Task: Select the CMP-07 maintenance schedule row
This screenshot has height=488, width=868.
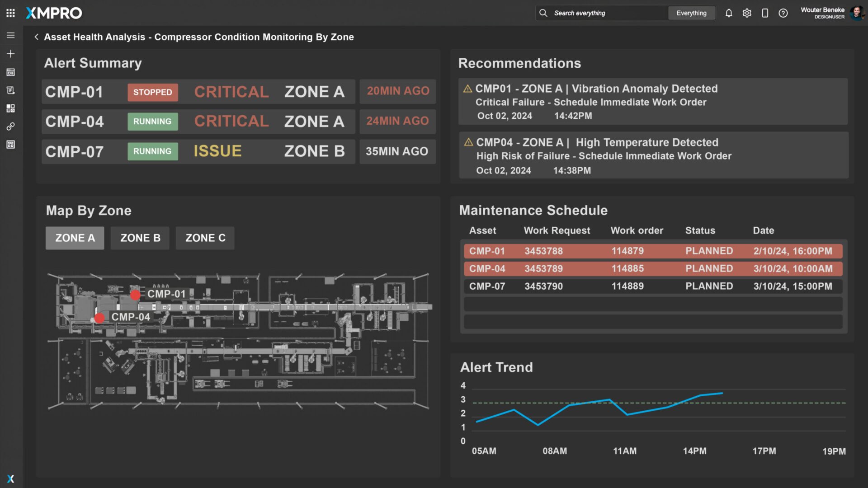Action: coord(653,286)
